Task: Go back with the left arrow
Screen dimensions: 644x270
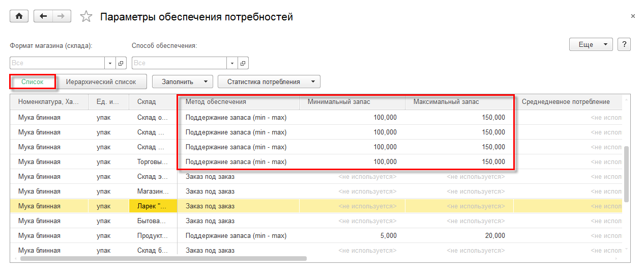Action: (x=43, y=16)
